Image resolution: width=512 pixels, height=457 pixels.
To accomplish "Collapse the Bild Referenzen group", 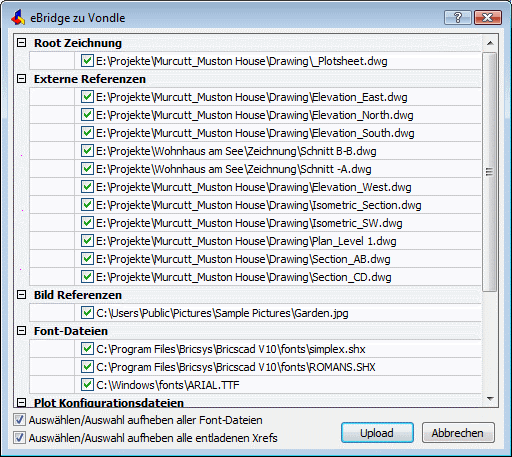I will tap(22, 295).
